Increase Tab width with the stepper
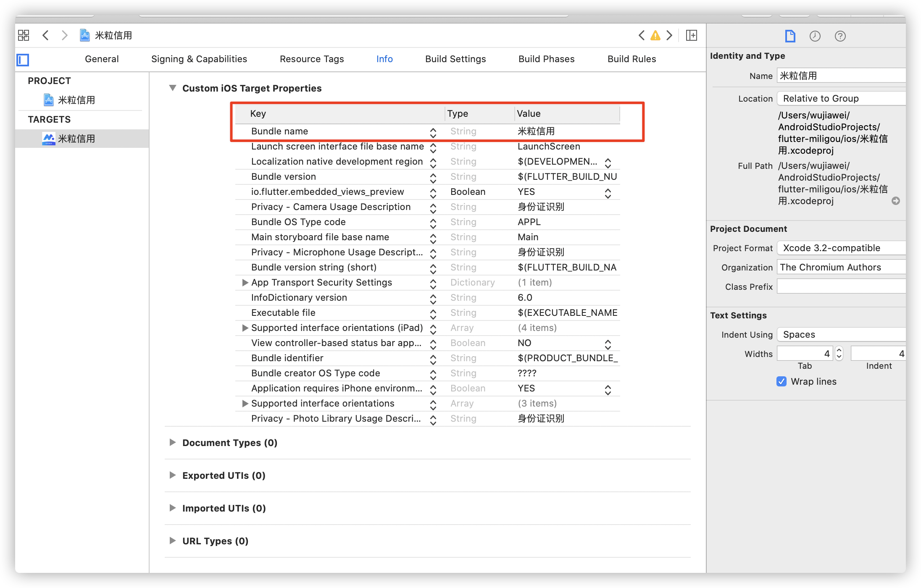921x588 pixels. coord(839,350)
